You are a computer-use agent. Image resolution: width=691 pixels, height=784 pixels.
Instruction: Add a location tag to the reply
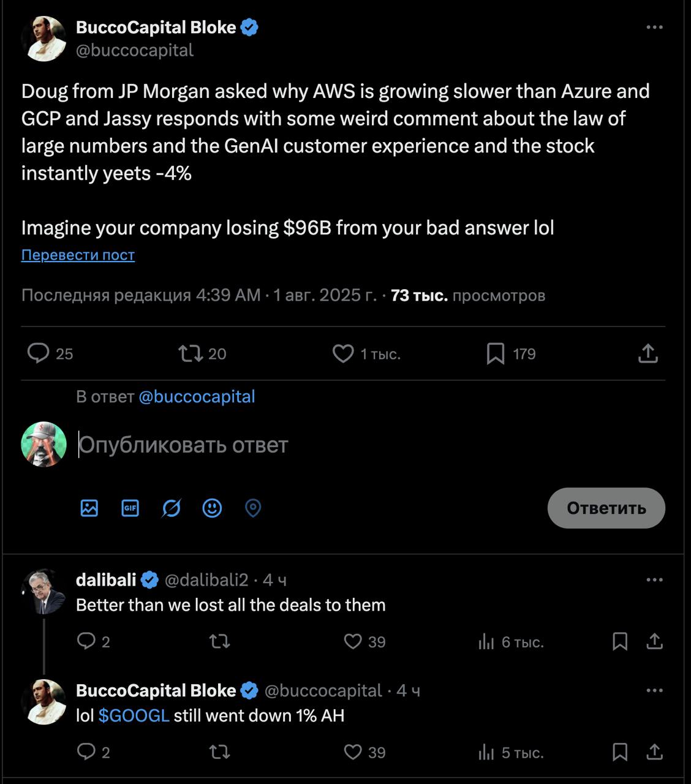click(253, 508)
